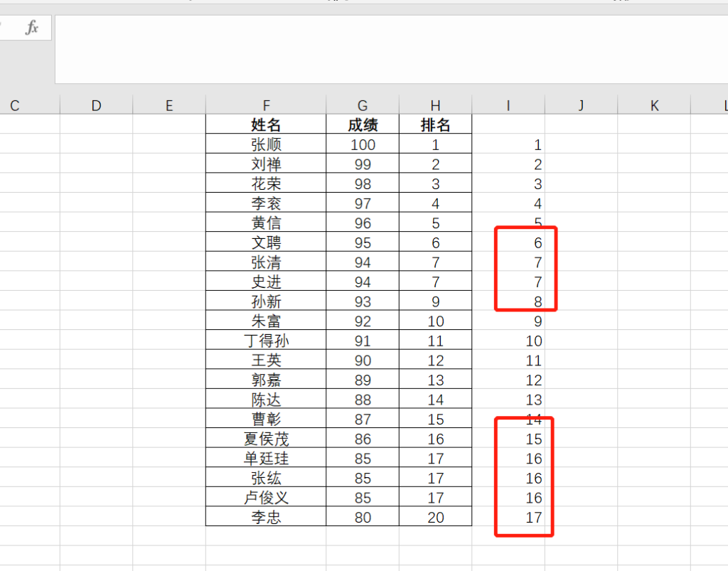
Task: Click the 成绩 header cell
Action: click(363, 125)
